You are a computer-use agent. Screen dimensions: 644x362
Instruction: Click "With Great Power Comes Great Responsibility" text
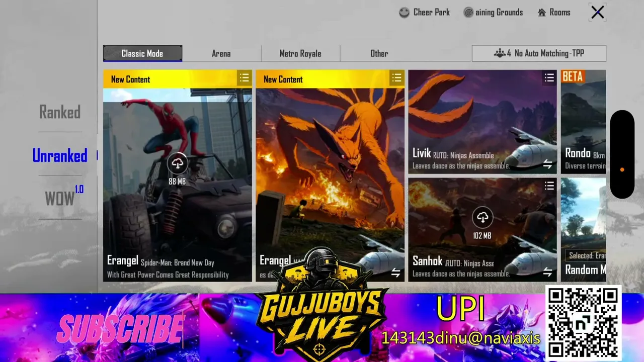[168, 275]
